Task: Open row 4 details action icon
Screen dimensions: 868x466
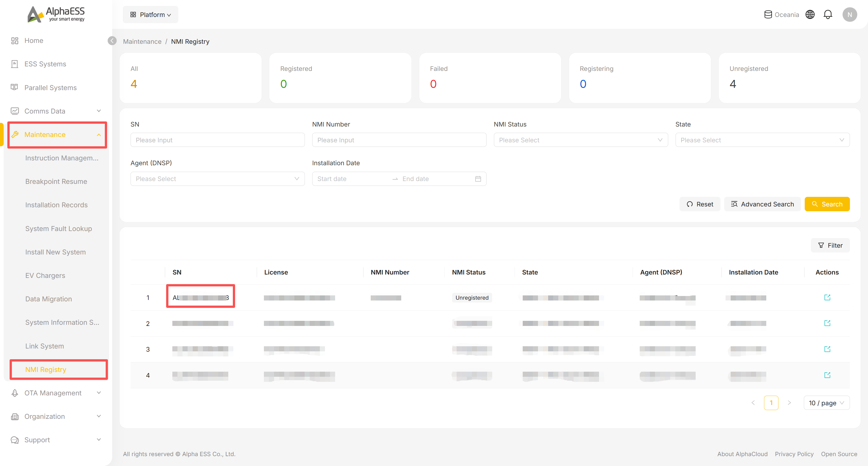Action: tap(827, 375)
